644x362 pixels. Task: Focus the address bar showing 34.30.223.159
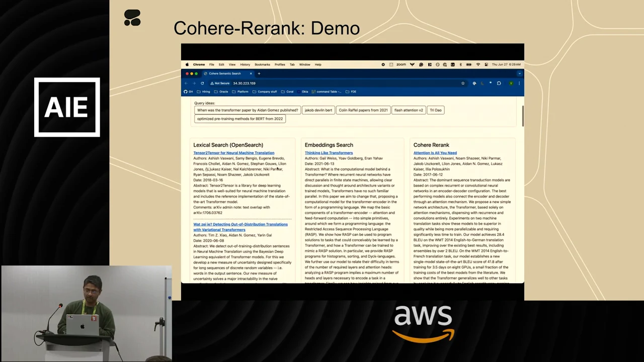[x=337, y=83]
